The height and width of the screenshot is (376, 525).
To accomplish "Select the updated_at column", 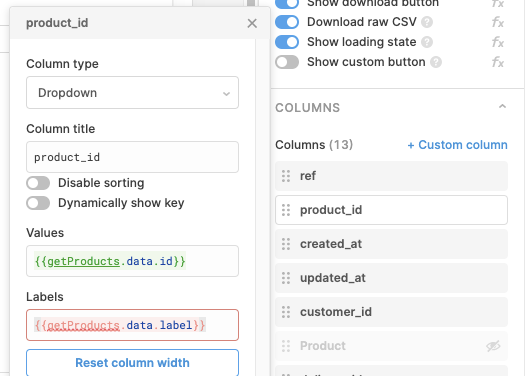I will tap(391, 278).
